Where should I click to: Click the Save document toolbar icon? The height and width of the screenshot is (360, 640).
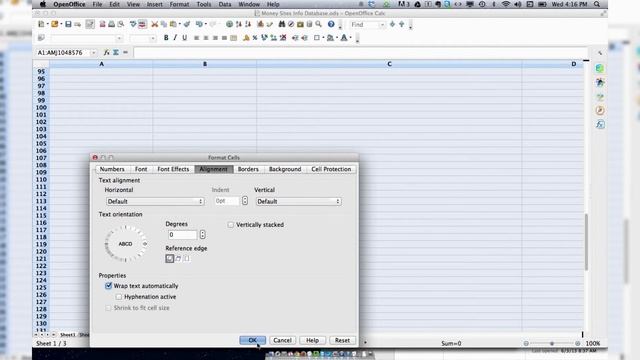tap(68, 24)
